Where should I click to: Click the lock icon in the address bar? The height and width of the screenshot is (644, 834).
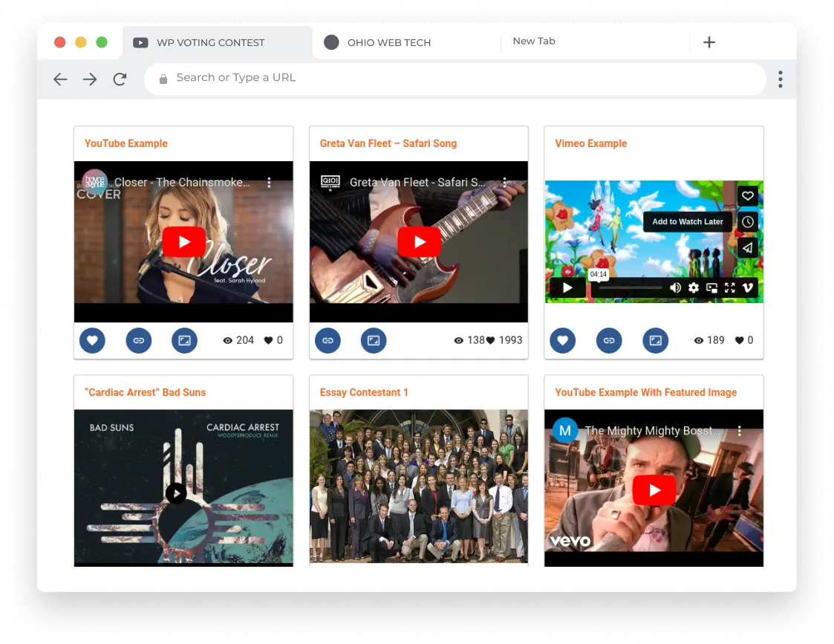click(x=163, y=79)
